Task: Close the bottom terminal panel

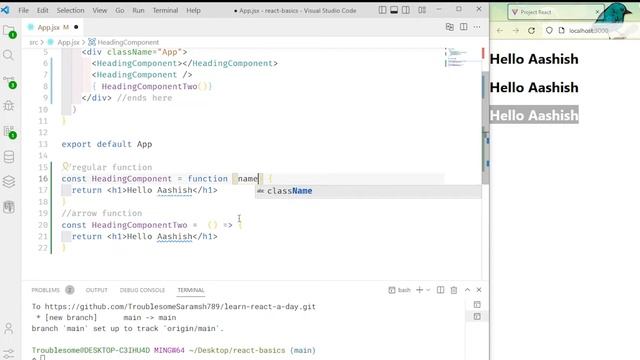Action: (x=479, y=290)
